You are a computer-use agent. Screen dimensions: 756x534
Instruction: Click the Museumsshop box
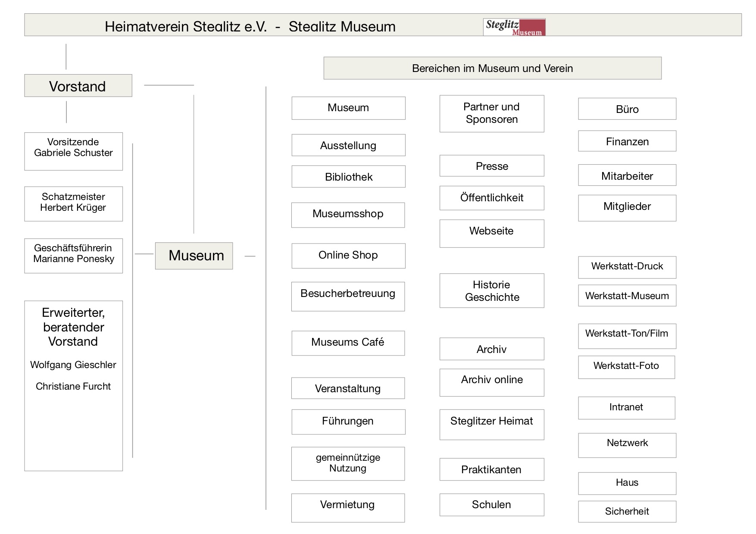348,215
